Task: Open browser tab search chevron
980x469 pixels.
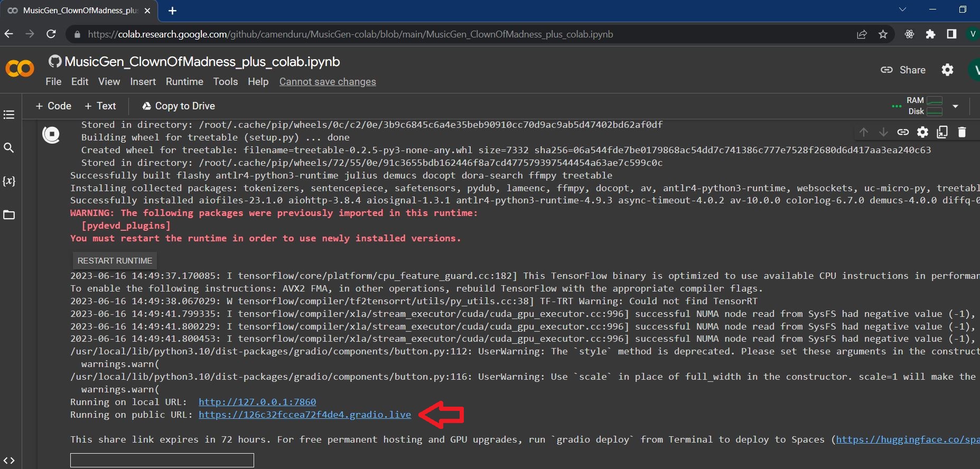Action: 902,10
